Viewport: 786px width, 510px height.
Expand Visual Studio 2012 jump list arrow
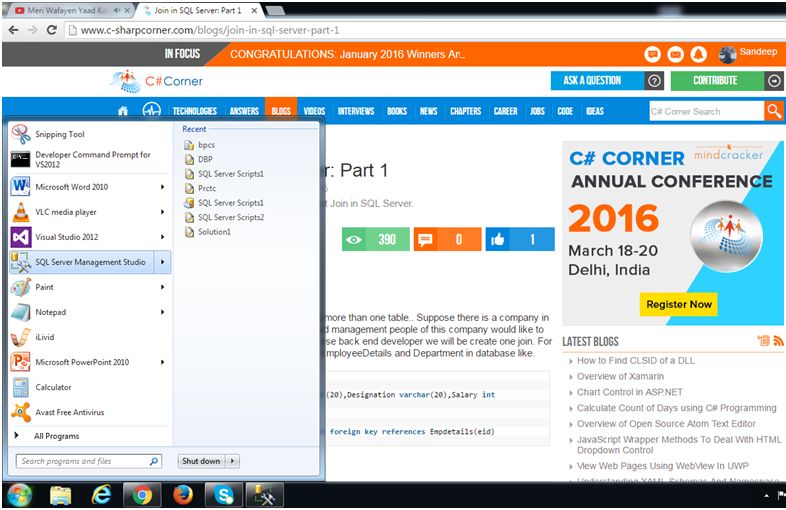coord(162,237)
